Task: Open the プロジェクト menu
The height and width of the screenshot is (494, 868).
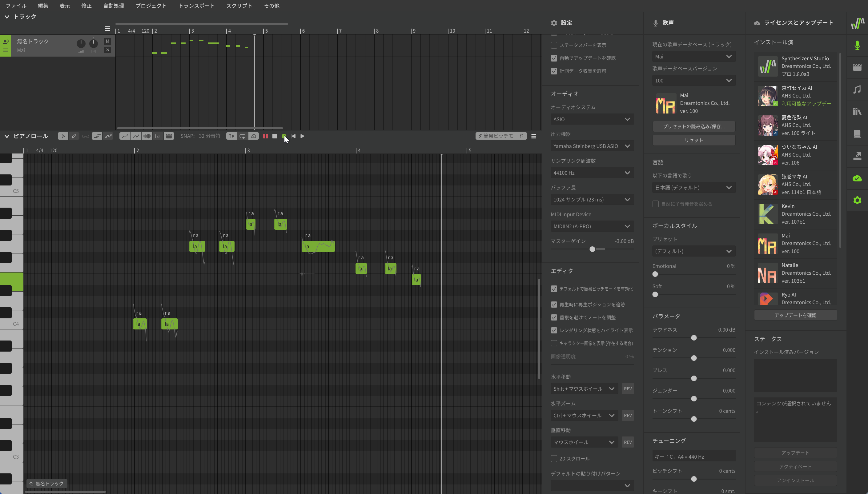Action: (151, 6)
